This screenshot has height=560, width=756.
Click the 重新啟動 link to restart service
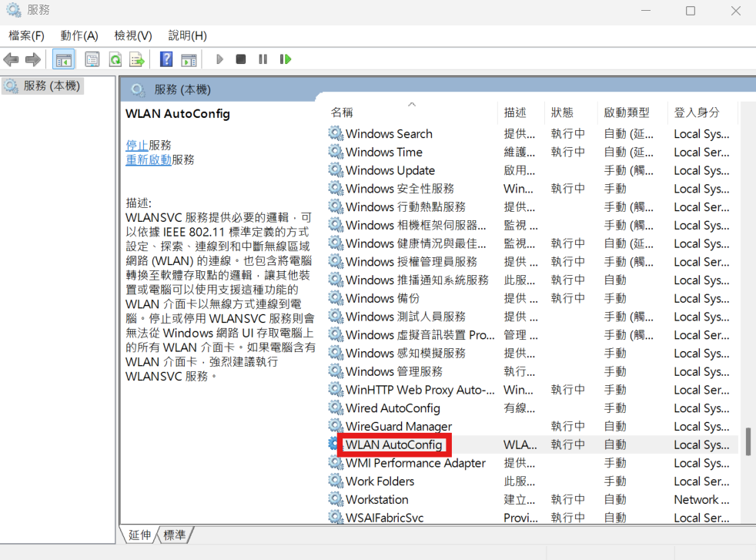(x=149, y=159)
